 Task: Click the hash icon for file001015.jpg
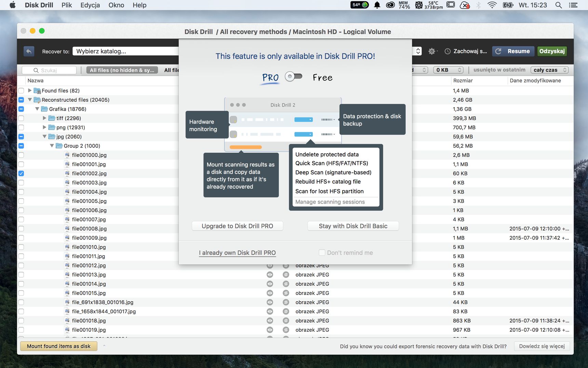286,293
